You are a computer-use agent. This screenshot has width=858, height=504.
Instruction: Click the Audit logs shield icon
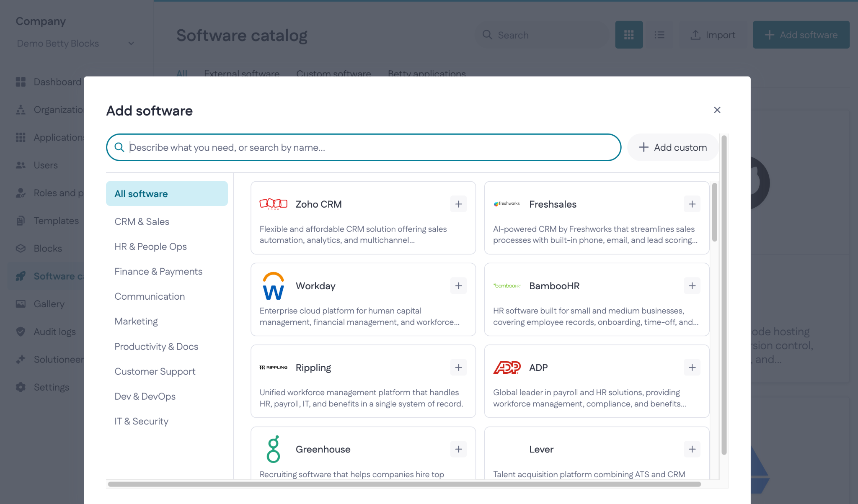[21, 332]
